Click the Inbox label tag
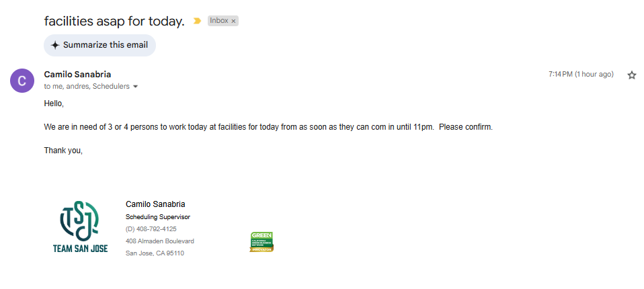 (x=218, y=21)
